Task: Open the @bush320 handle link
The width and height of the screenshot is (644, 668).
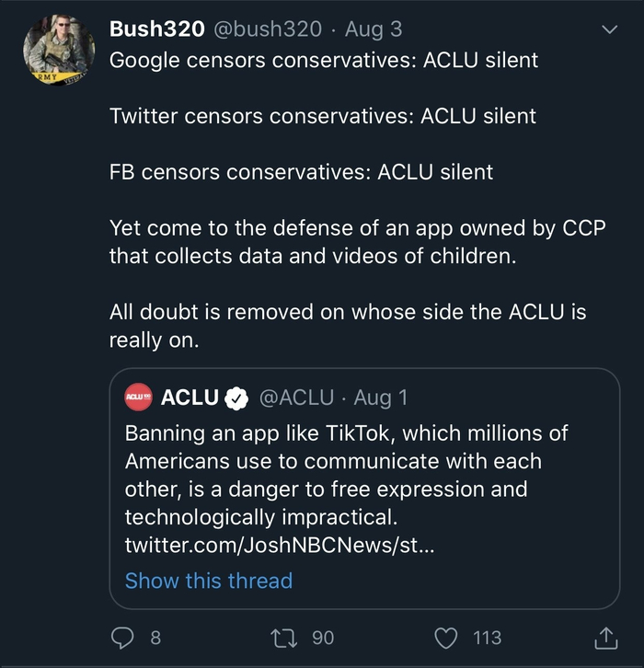Action: pos(269,29)
